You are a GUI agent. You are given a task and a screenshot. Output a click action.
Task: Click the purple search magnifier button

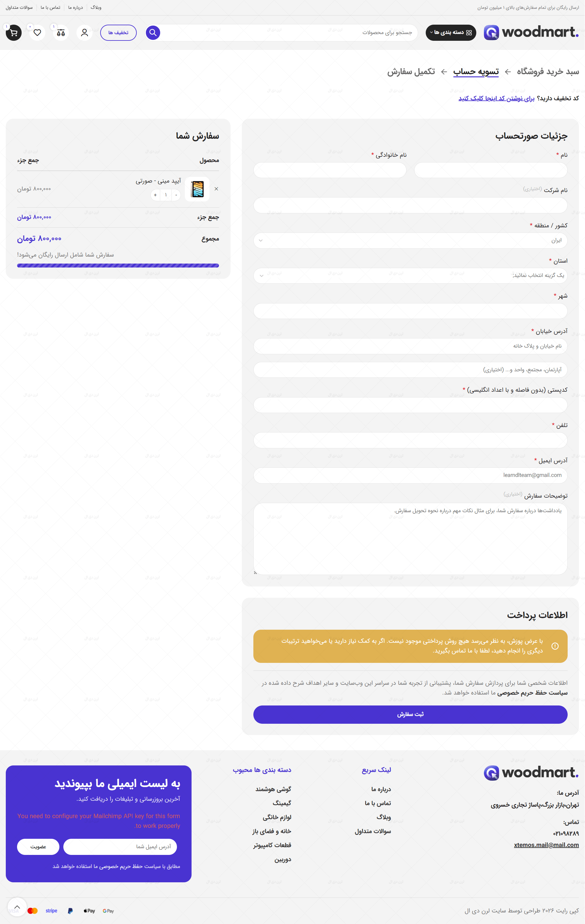click(153, 33)
